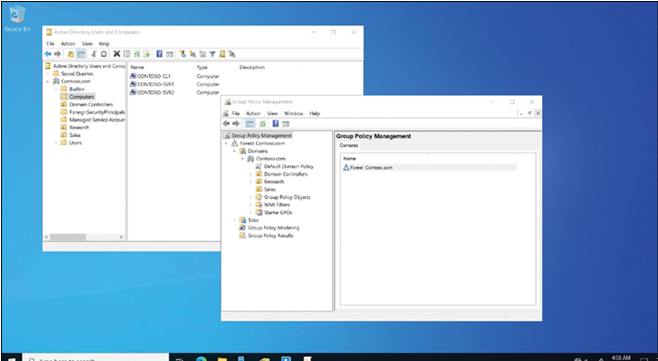
Task: Expand Group Policy Objects node
Action: click(251, 197)
